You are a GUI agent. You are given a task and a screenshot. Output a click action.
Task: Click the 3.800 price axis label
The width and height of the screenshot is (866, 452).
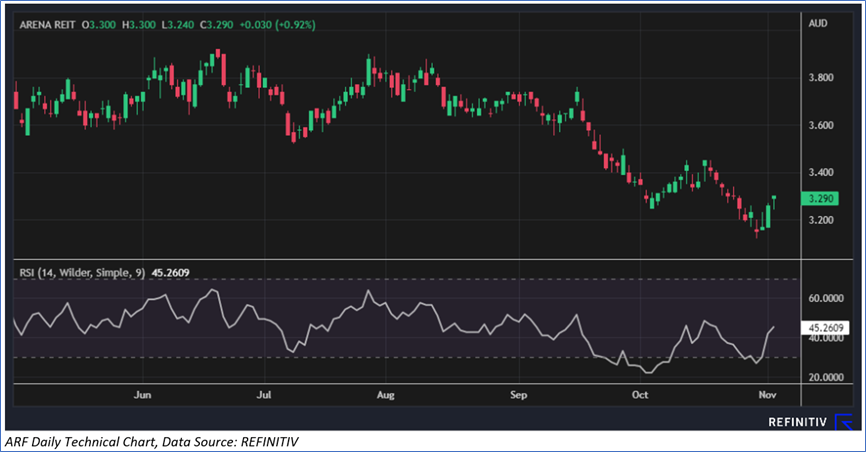click(821, 78)
